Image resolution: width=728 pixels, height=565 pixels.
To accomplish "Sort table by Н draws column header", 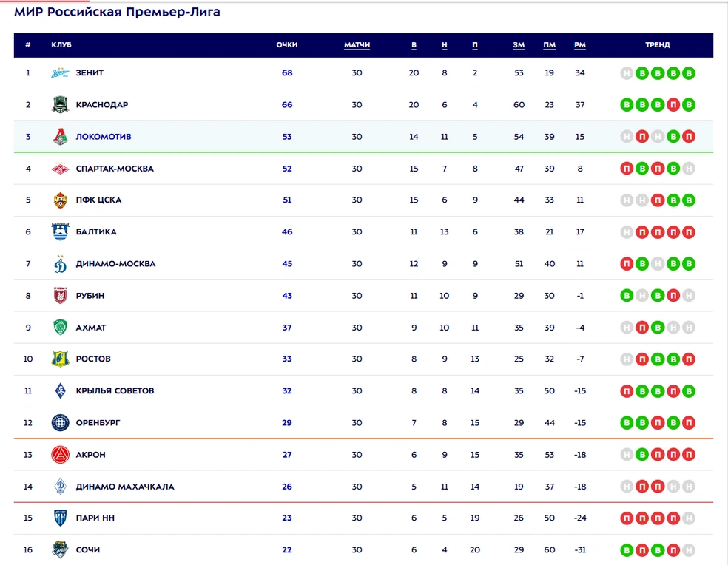I will [445, 45].
